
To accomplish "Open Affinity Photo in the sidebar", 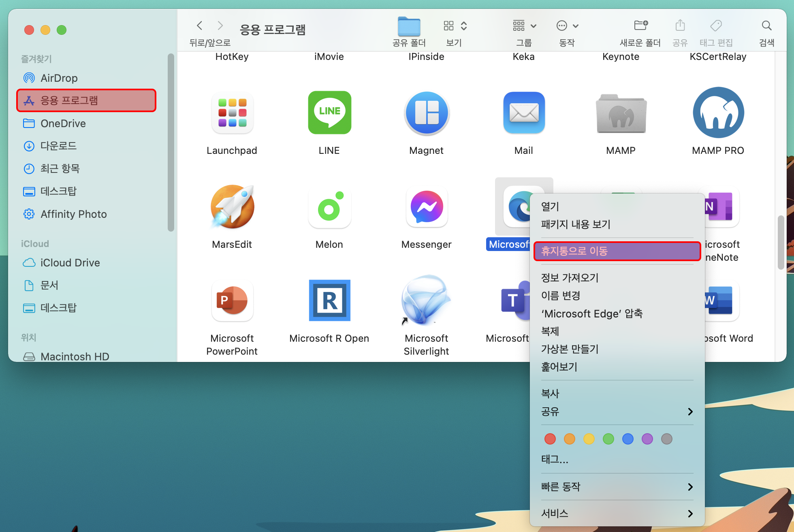I will (x=86, y=214).
